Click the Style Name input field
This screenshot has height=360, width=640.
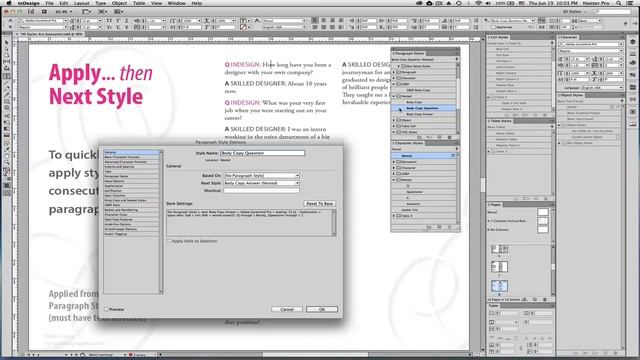pos(262,153)
